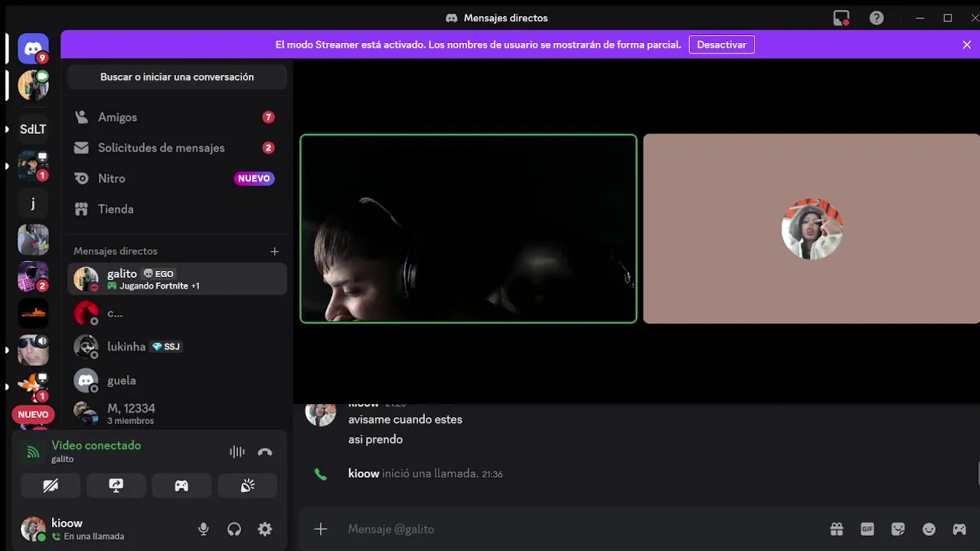Click the Video conectado status text
The image size is (980, 551).
[x=96, y=445]
